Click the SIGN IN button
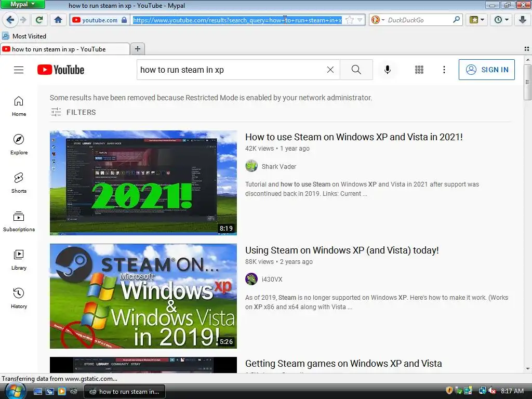The width and height of the screenshot is (532, 399). (x=486, y=70)
